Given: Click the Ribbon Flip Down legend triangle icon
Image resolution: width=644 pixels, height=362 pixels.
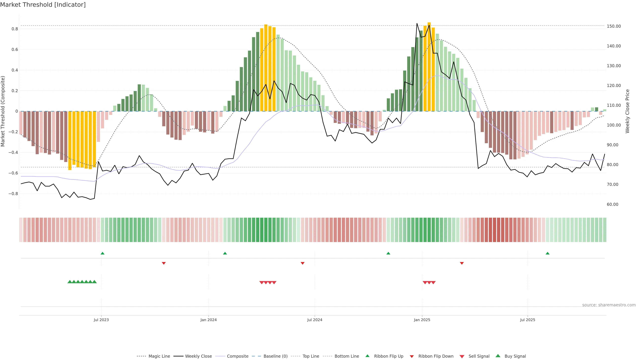Looking at the screenshot, I should click(412, 356).
